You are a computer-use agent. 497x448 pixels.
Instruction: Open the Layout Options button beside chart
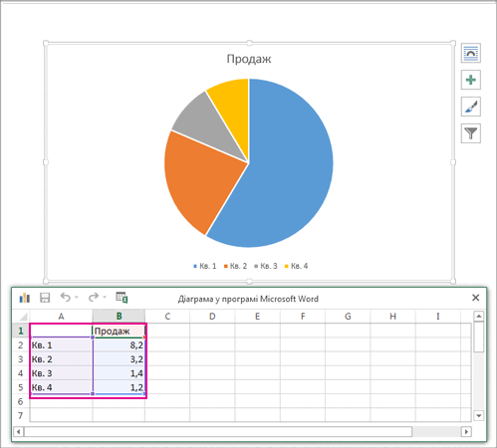[471, 53]
